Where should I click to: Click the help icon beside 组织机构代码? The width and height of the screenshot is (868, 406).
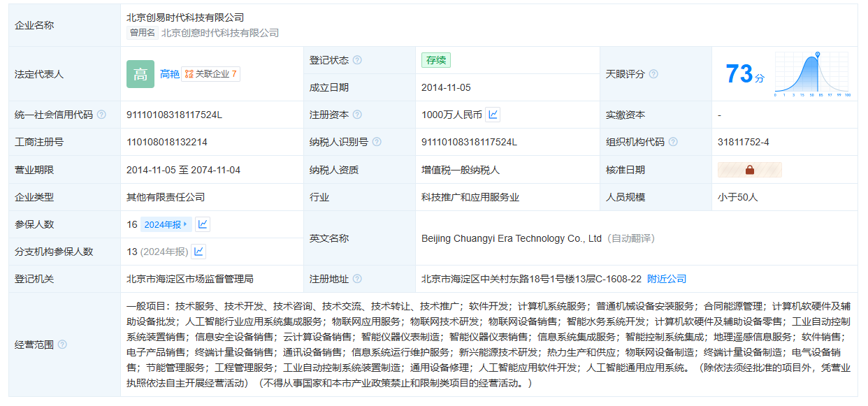point(673,142)
